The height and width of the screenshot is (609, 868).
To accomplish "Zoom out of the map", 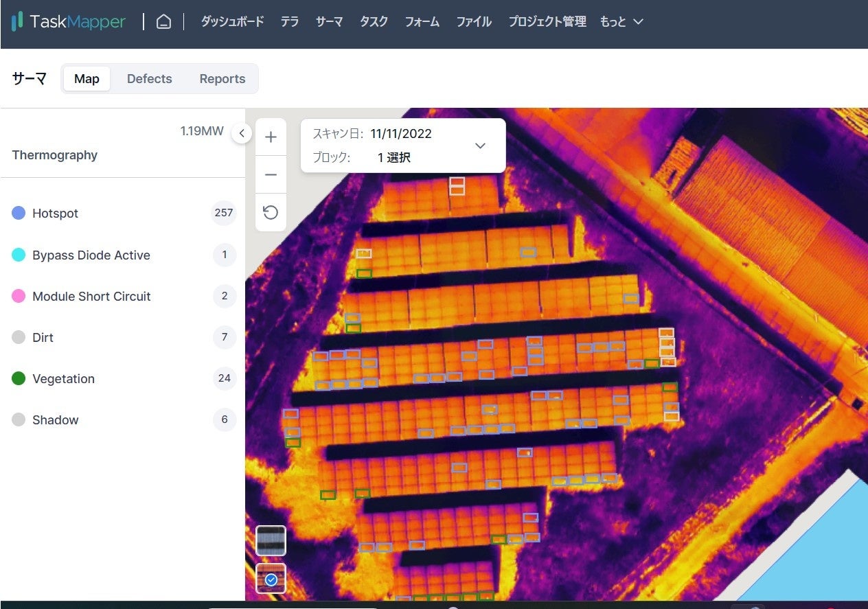I will point(271,174).
